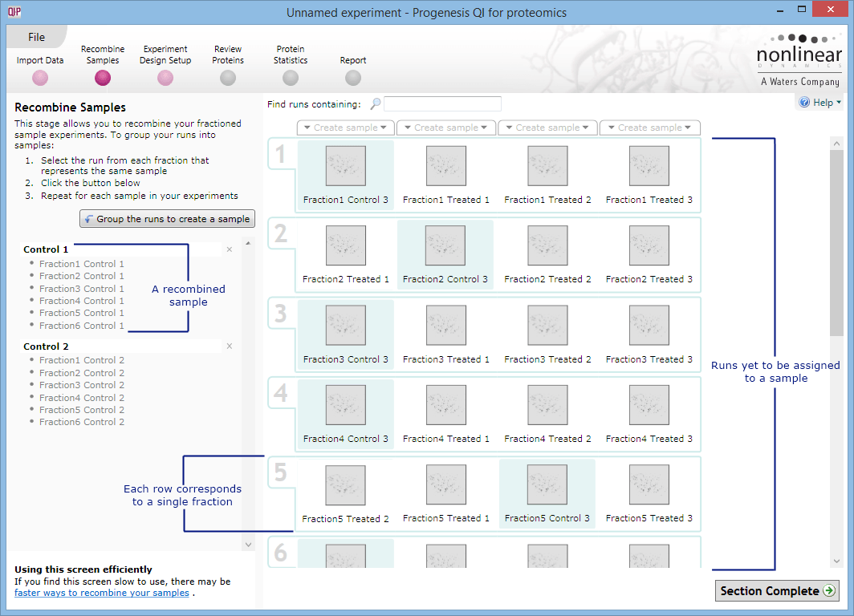Select the Fraction3 Treated 1 run thumbnail

[x=446, y=326]
